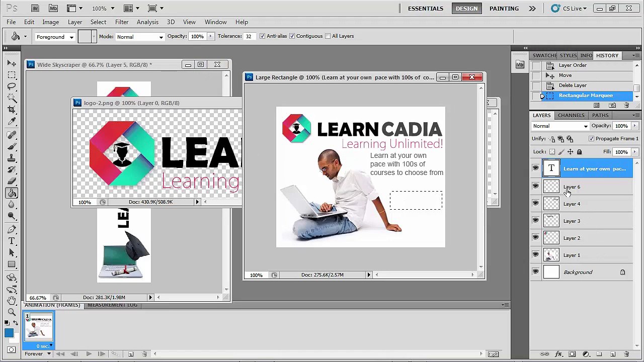Screen dimensions: 644x362
Task: Switch to the Paths tab
Action: tap(600, 116)
